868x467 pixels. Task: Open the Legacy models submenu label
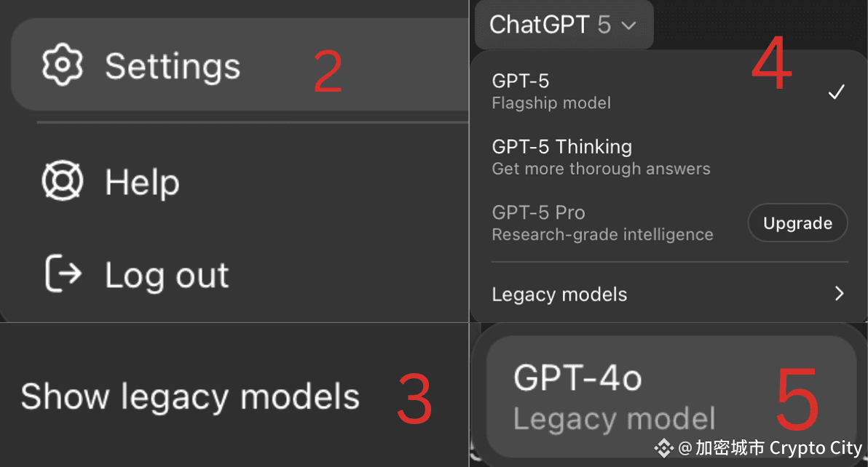[x=559, y=294]
